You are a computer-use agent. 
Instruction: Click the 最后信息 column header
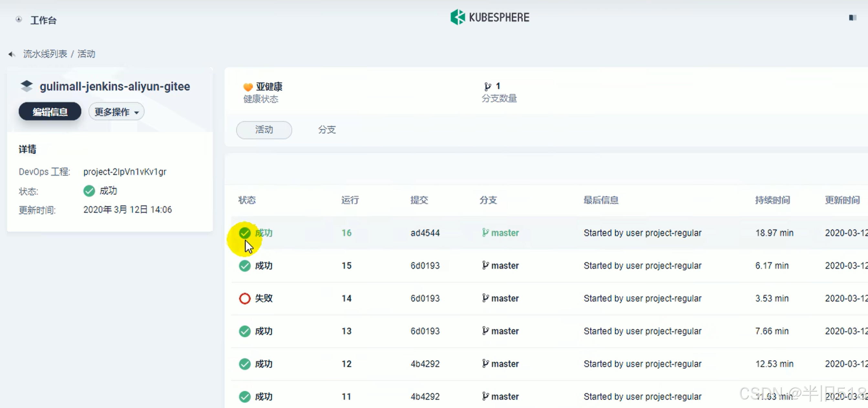(601, 200)
